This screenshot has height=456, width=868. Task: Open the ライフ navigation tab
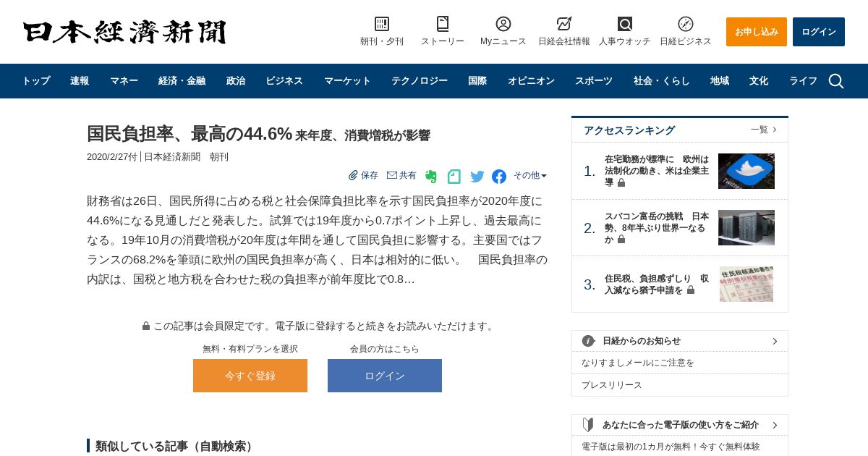[803, 81]
